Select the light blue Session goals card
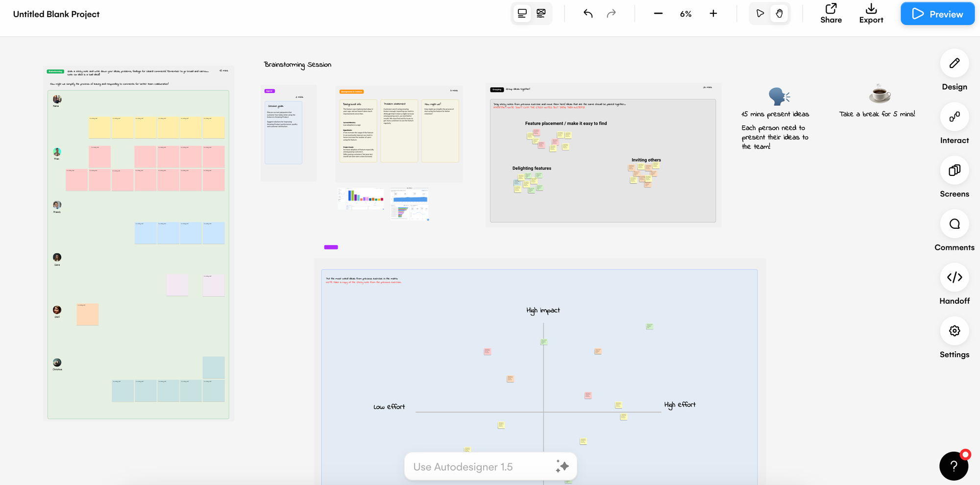 point(283,132)
